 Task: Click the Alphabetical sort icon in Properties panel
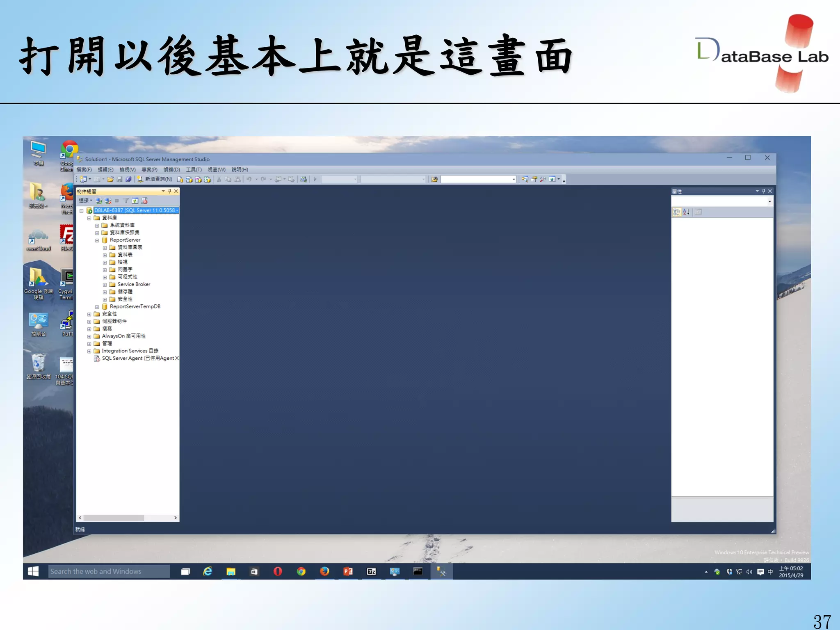tap(686, 212)
